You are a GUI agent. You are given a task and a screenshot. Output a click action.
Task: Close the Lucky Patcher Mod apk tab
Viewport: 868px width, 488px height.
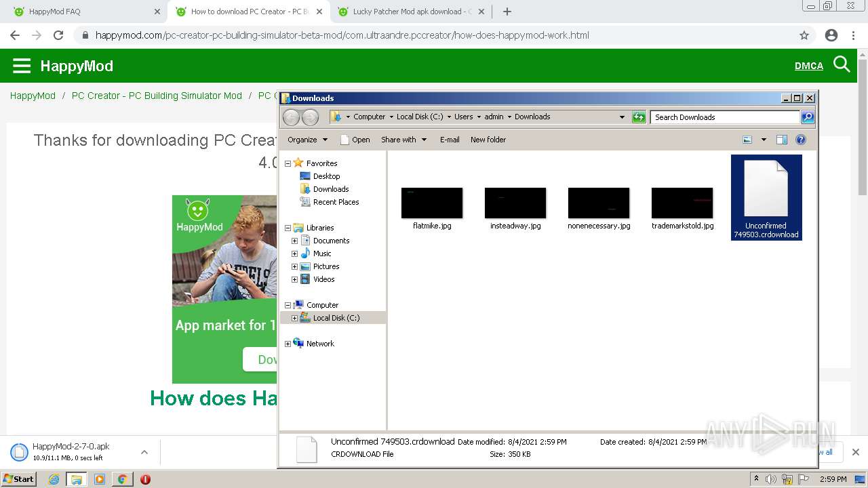[481, 12]
